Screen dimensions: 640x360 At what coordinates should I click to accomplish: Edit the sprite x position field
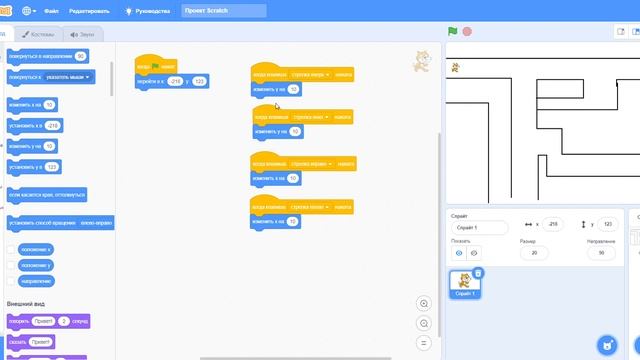553,224
